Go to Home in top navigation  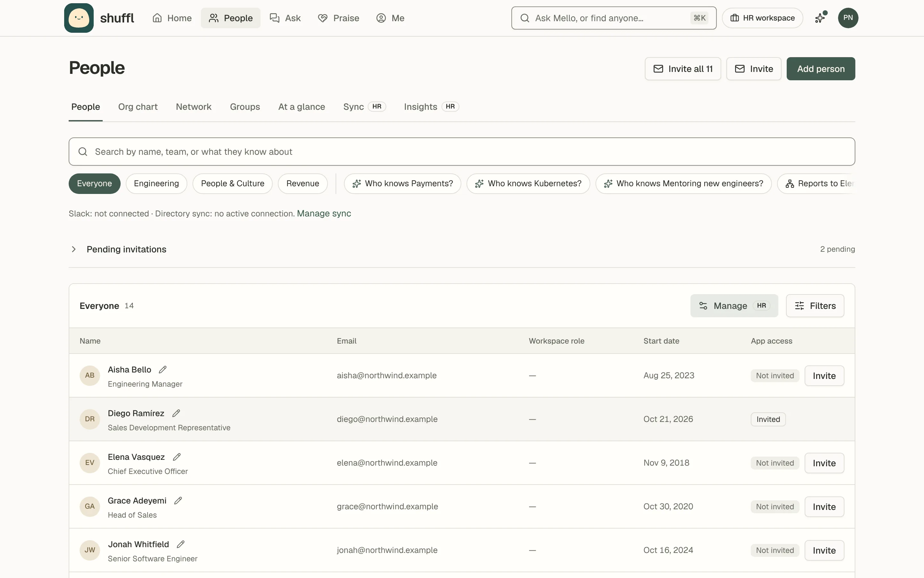[172, 18]
